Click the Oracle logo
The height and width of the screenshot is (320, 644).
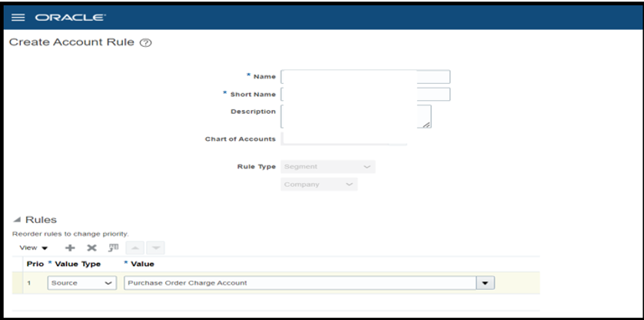click(70, 18)
